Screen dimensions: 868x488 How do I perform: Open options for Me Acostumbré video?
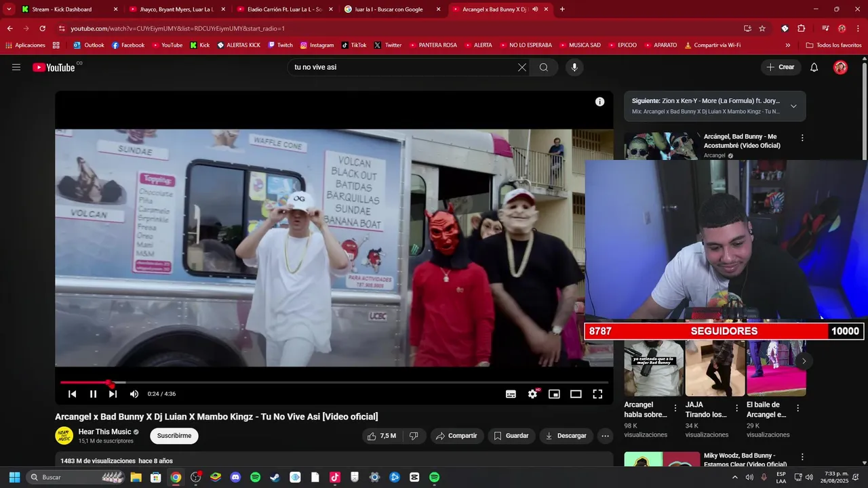coord(802,138)
